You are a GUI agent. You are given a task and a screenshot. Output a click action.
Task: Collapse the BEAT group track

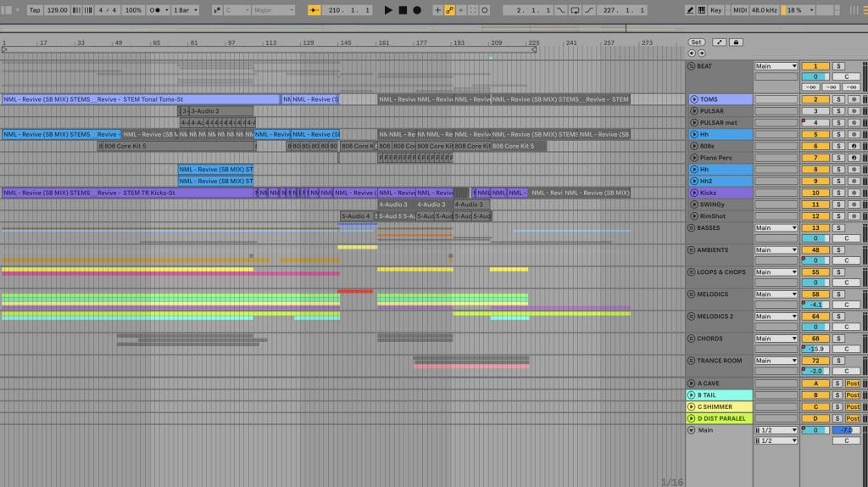[691, 65]
